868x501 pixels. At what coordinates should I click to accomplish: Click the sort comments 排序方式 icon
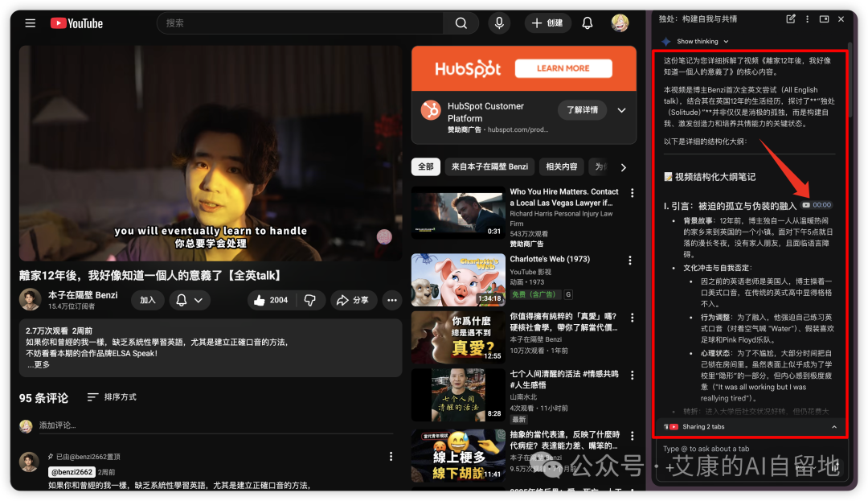pyautogui.click(x=92, y=397)
